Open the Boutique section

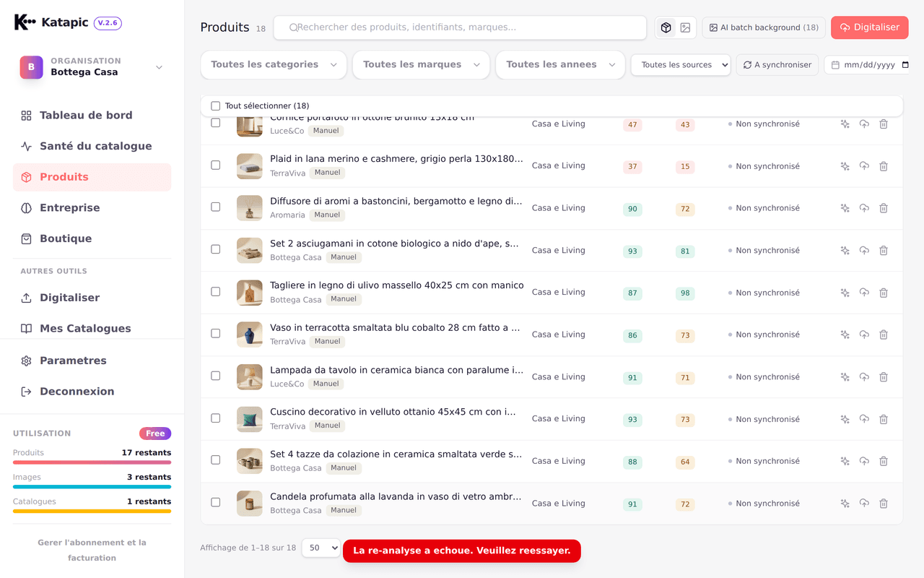[x=92, y=239]
